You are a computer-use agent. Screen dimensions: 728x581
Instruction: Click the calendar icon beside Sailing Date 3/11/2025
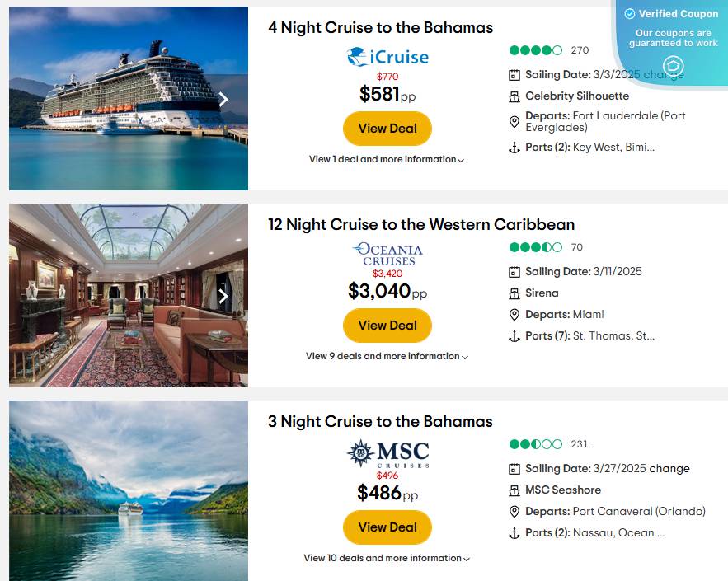(x=514, y=271)
